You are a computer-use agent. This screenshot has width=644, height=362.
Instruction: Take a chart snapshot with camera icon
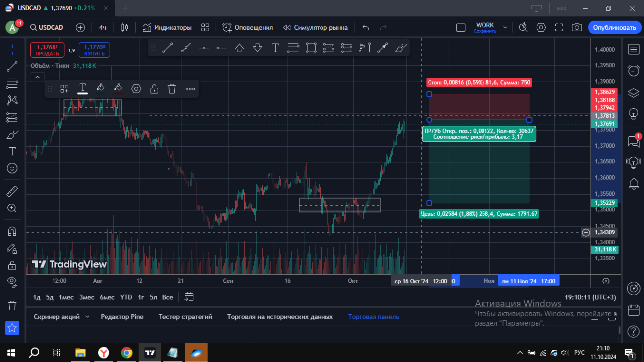point(577,27)
